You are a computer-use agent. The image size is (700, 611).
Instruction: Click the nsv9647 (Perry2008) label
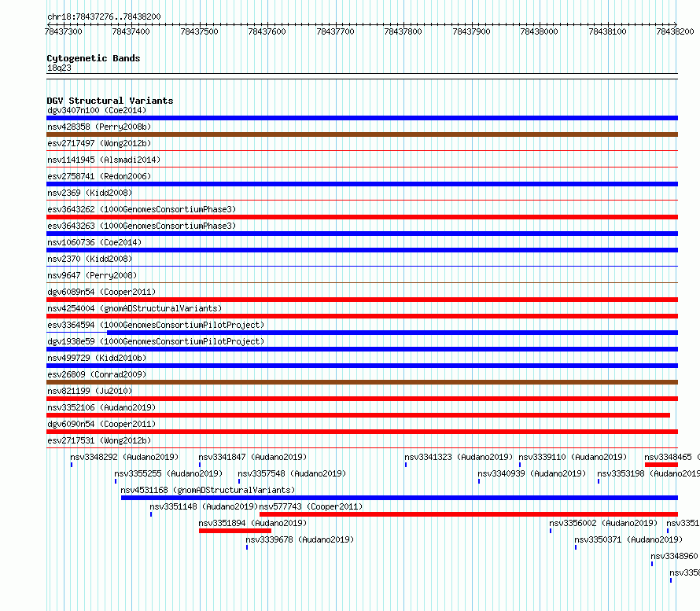[92, 275]
